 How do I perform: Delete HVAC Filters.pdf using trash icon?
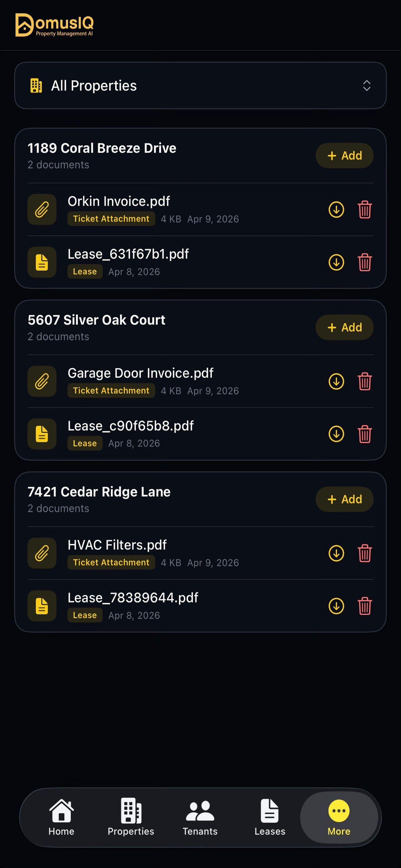(365, 553)
